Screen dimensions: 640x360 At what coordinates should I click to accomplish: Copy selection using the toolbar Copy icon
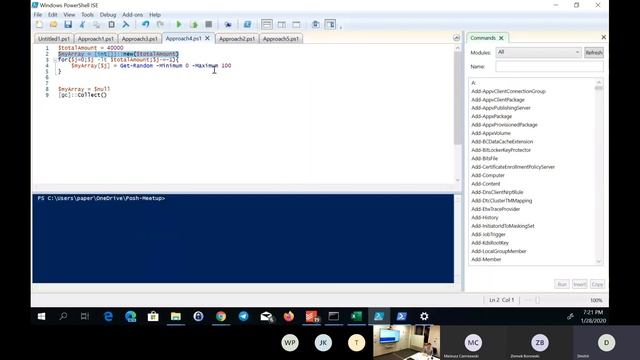[x=96, y=24]
